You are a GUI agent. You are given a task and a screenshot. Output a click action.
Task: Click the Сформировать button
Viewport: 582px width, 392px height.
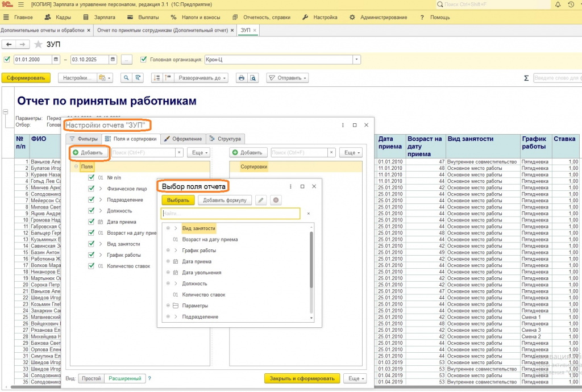[26, 78]
